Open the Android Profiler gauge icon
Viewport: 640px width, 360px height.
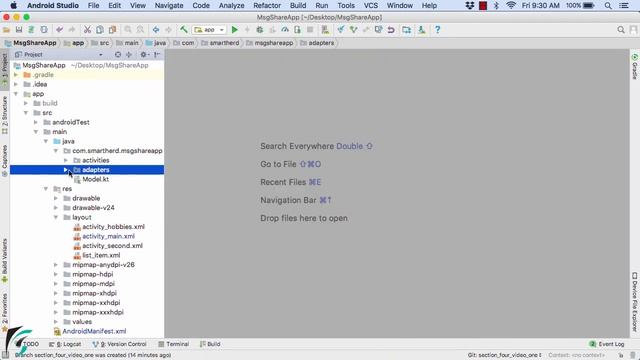coord(285,30)
